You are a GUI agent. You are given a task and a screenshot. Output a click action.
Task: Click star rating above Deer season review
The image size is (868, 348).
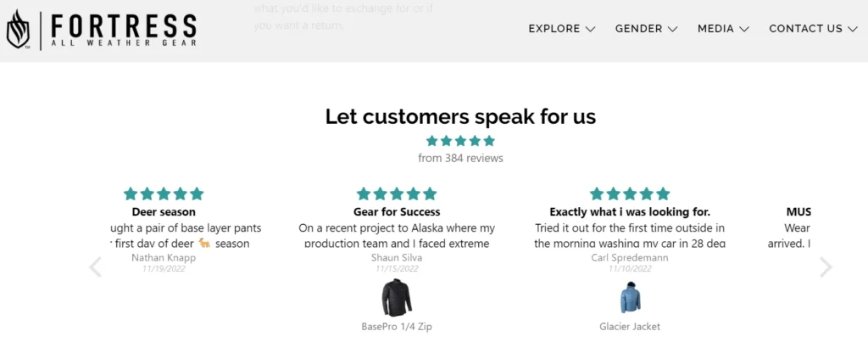pyautogui.click(x=164, y=194)
